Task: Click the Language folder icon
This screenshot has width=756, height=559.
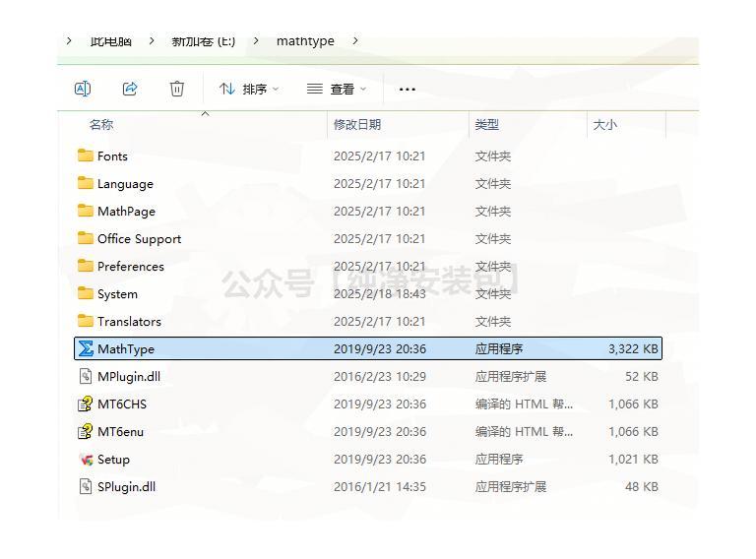Action: coord(86,183)
